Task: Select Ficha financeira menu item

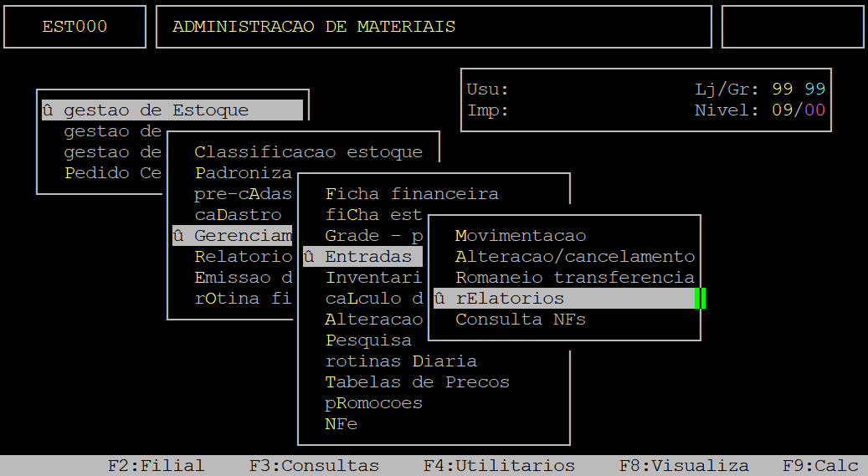Action: coord(411,194)
